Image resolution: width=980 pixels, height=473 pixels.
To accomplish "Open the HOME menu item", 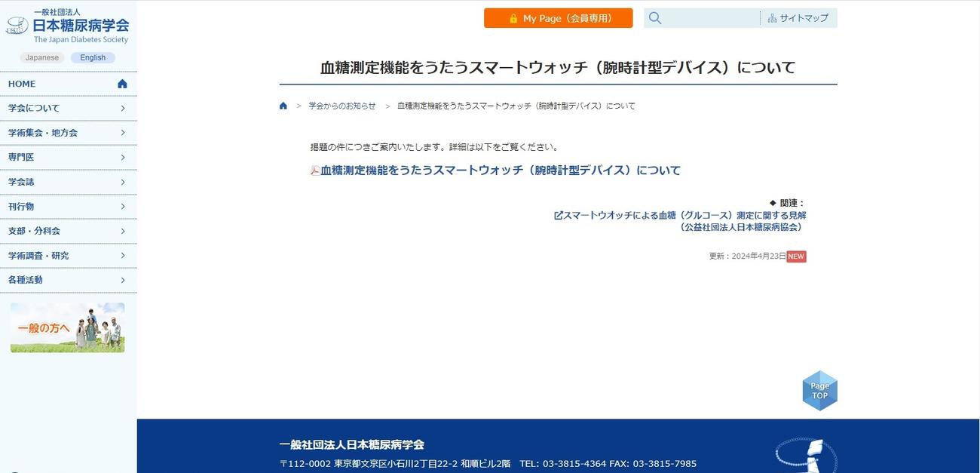I will point(69,84).
